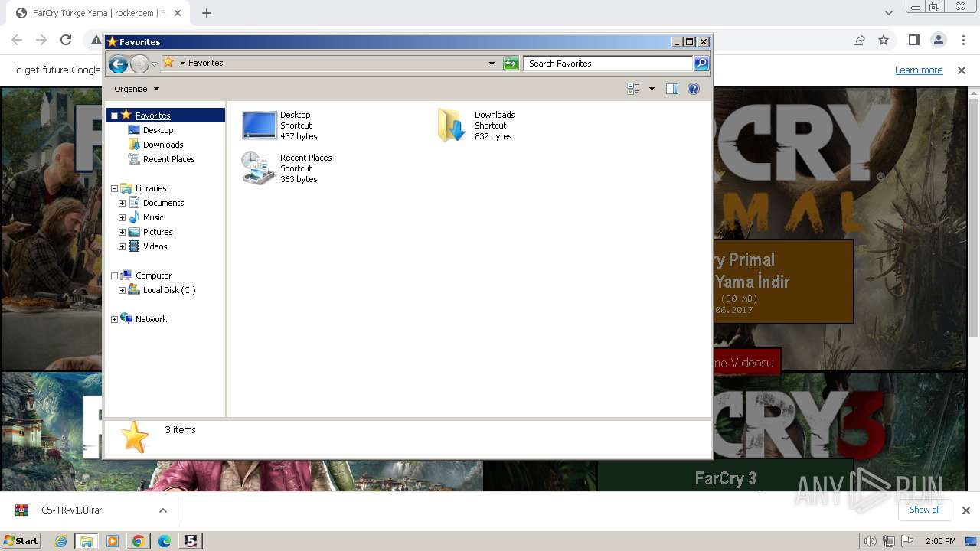980x551 pixels.
Task: Select Network in the navigation pane
Action: pyautogui.click(x=151, y=319)
